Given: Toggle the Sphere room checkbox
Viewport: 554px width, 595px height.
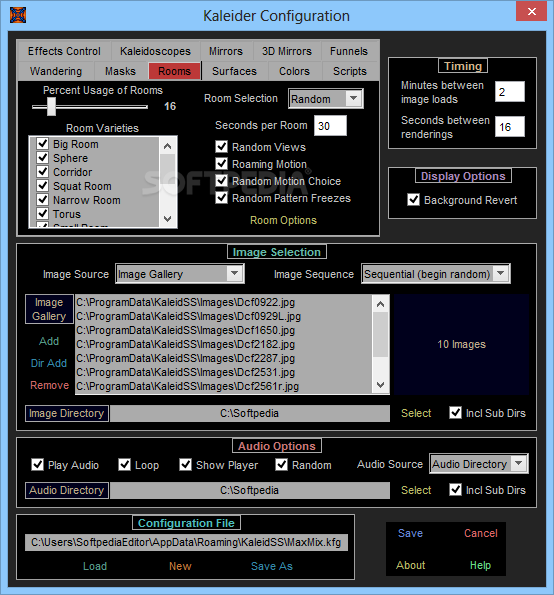Looking at the screenshot, I should (42, 157).
